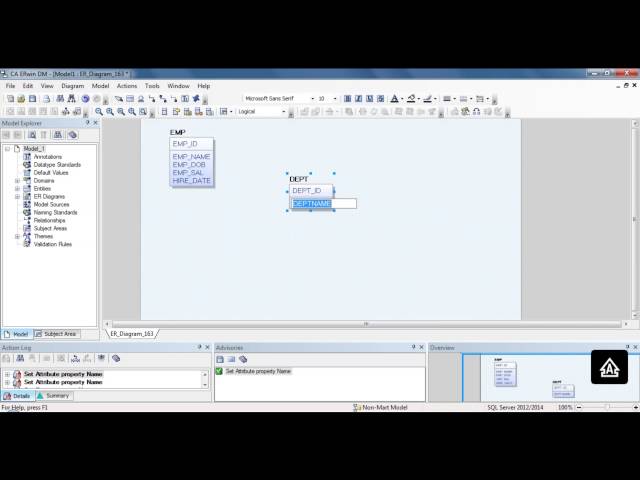Open the Actions menu

tap(127, 86)
